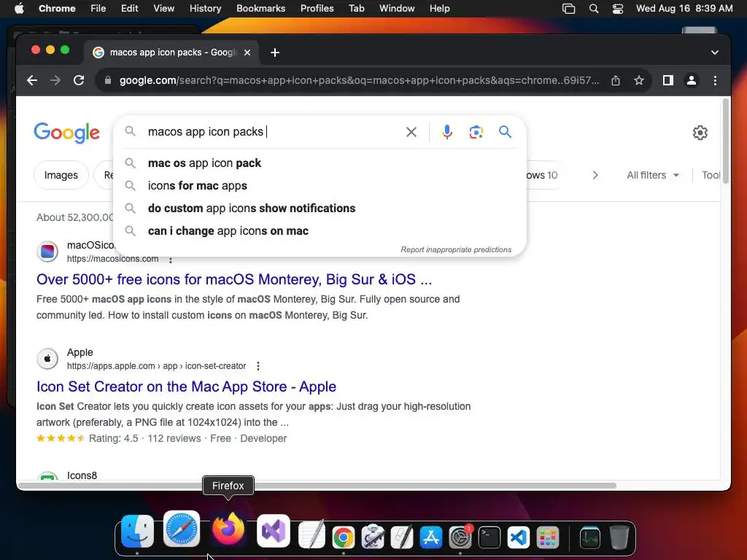Image resolution: width=747 pixels, height=560 pixels.
Task: Open Control Center in menu bar
Action: [617, 9]
